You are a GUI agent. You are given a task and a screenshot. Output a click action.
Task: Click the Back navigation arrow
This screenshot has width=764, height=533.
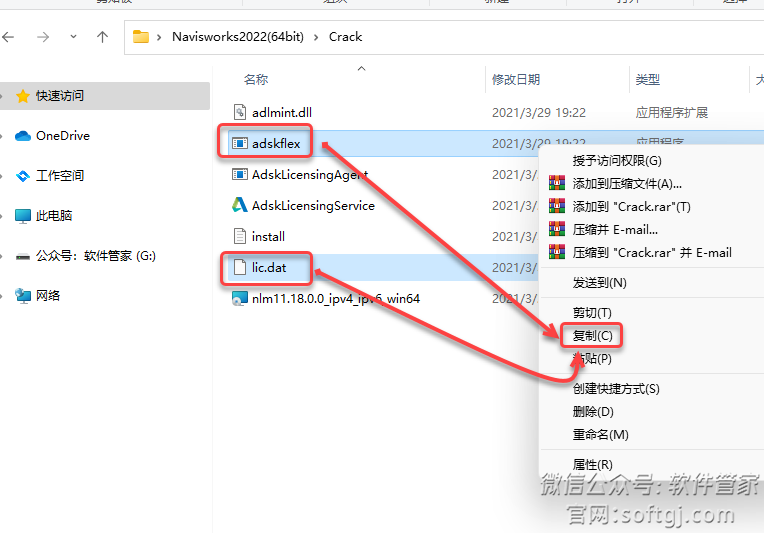pos(9,37)
